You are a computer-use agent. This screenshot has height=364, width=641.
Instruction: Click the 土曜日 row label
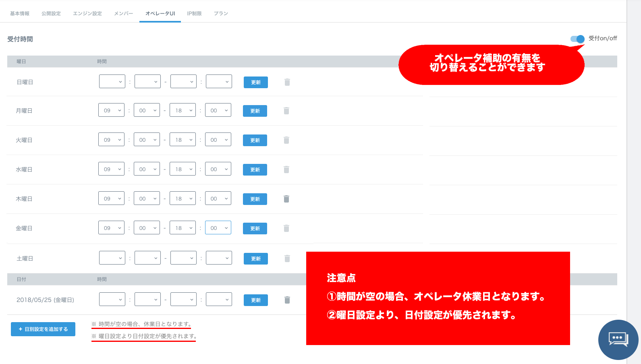pyautogui.click(x=25, y=259)
